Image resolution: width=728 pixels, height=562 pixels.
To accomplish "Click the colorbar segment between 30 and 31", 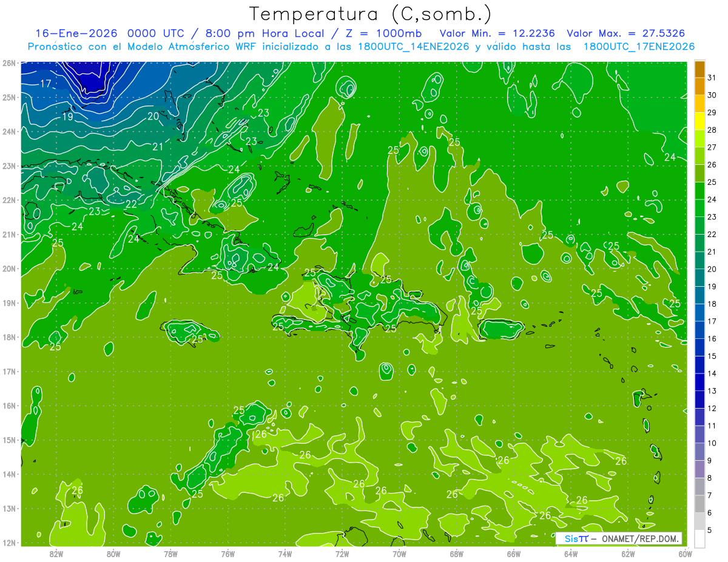I will [699, 87].
